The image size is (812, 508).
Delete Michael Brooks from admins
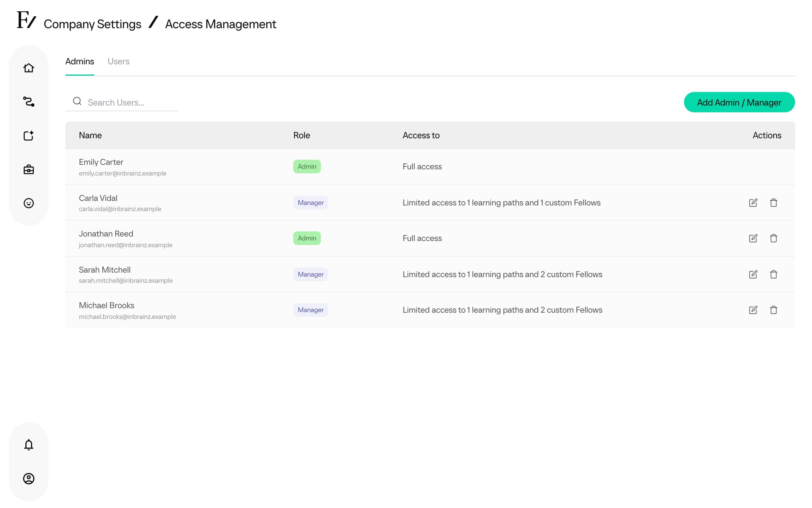click(773, 310)
